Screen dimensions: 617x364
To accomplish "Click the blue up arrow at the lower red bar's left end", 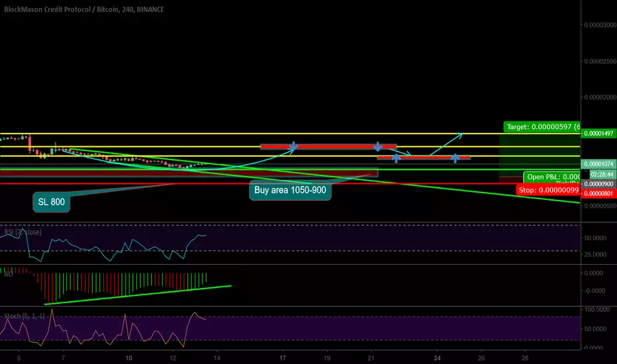I will (x=396, y=158).
